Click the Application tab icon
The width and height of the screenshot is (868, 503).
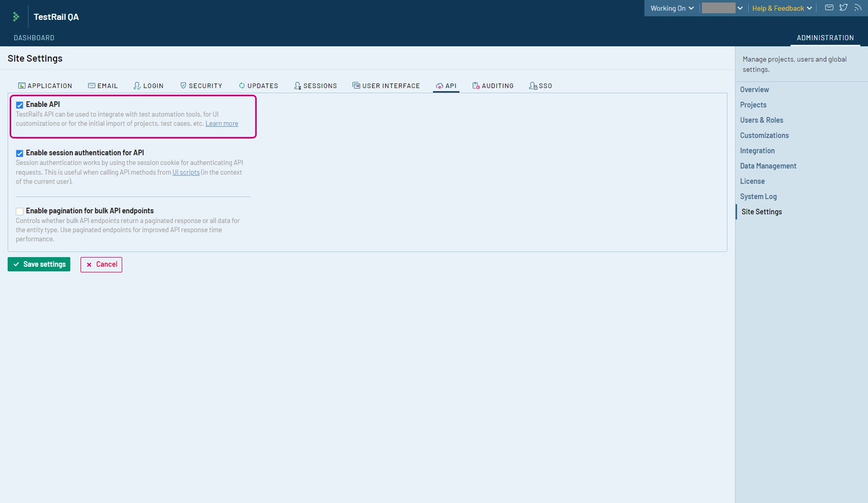(22, 86)
